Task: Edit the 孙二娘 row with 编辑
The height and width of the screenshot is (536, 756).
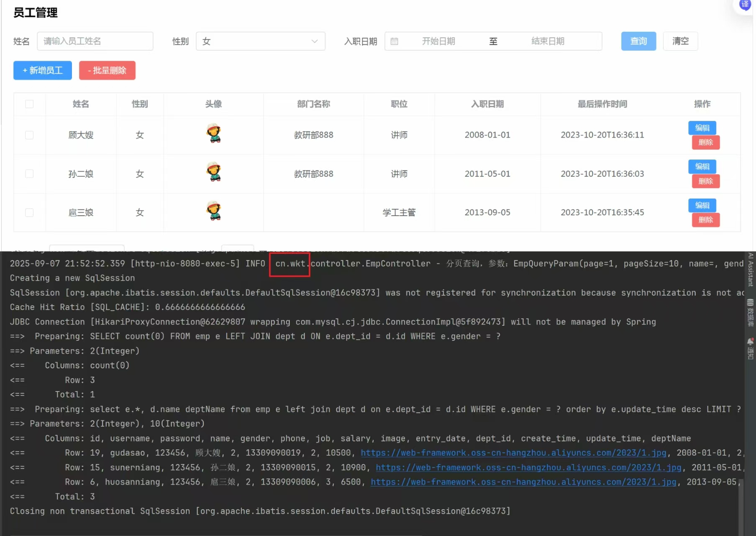Action: click(702, 166)
